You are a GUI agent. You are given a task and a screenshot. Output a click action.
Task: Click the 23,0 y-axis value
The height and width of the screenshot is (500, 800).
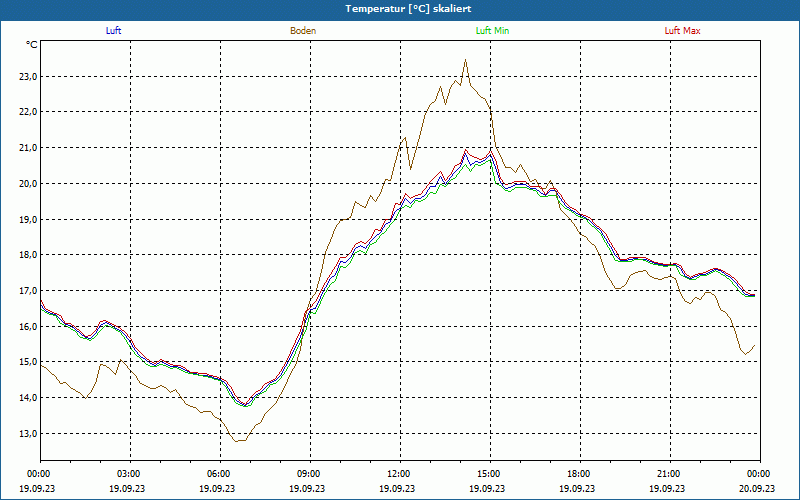[x=29, y=77]
